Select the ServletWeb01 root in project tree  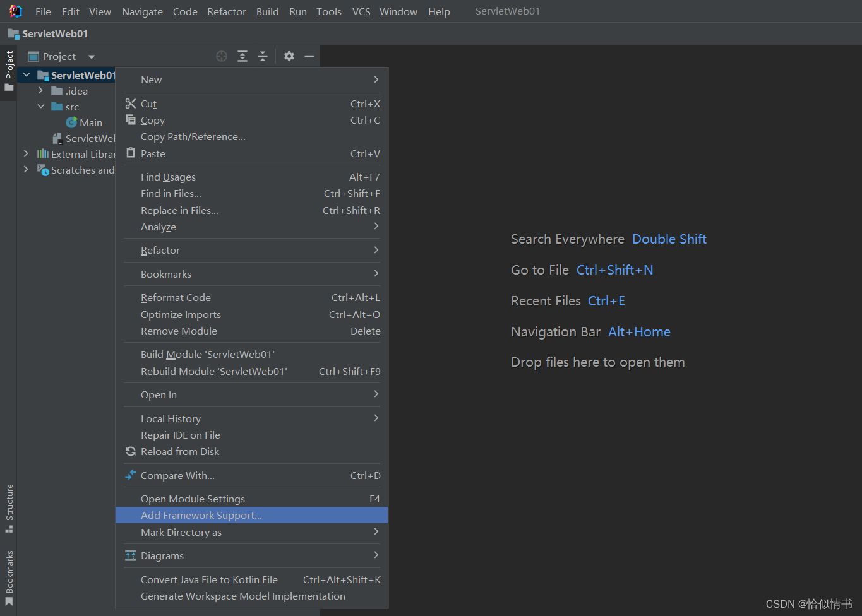[x=79, y=74]
